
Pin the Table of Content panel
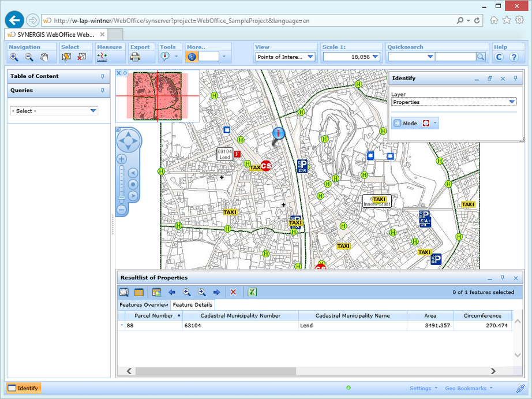coord(103,76)
